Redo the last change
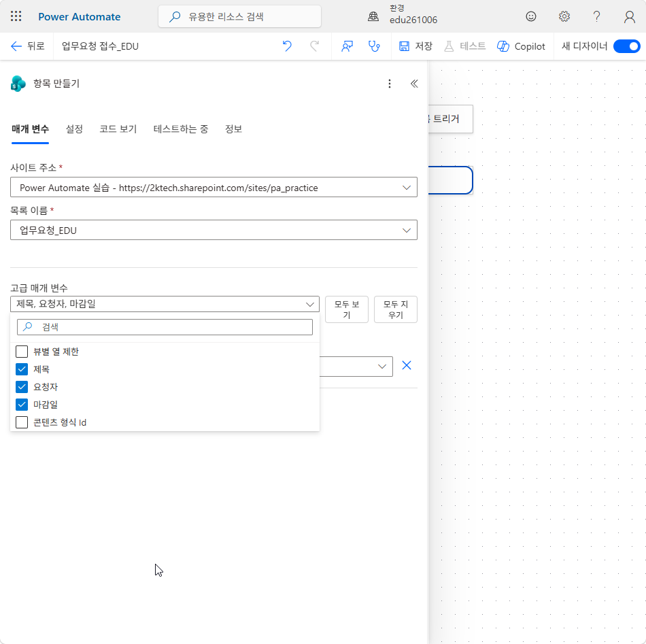Image resolution: width=646 pixels, height=644 pixels. pos(314,46)
